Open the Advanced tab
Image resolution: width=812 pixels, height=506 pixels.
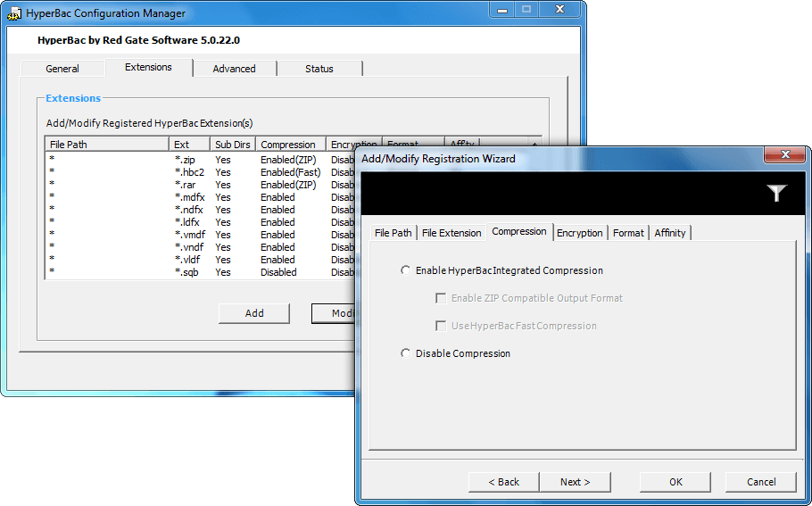(234, 69)
